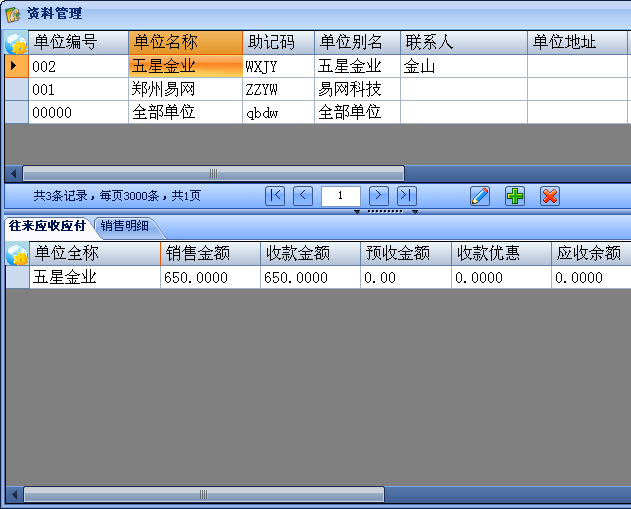Screen dimensions: 631x509
Task: Click the green plus add record icon
Action: 515,196
